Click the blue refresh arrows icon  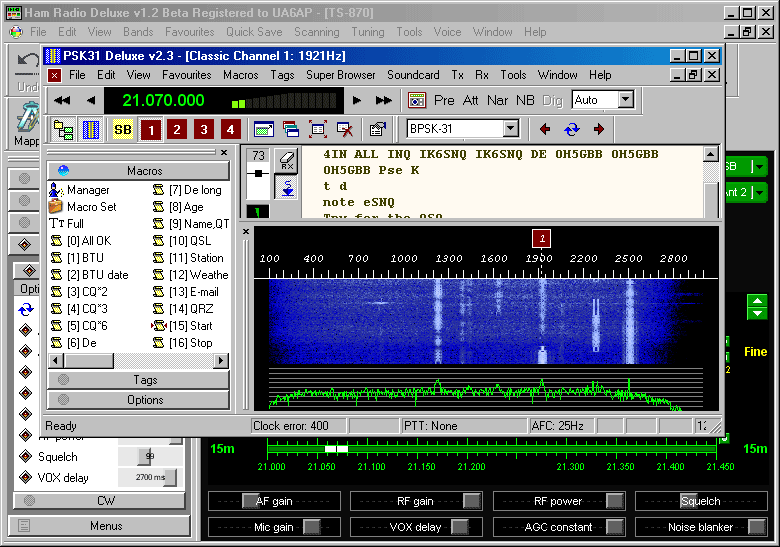(572, 129)
